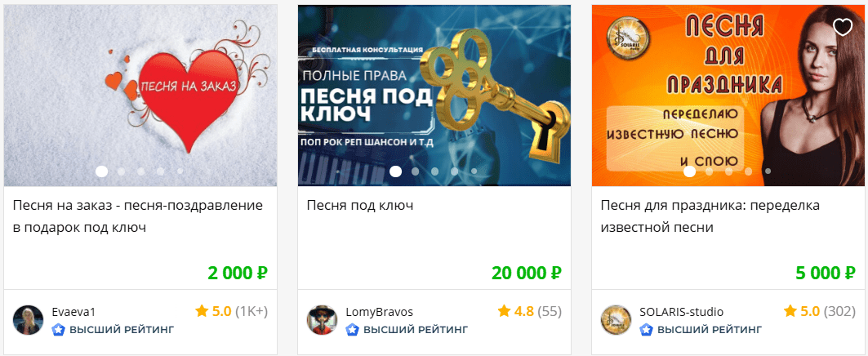This screenshot has height=356, width=868.
Task: Select the last carousel dot on the orange SOLARIS image
Action: [768, 171]
